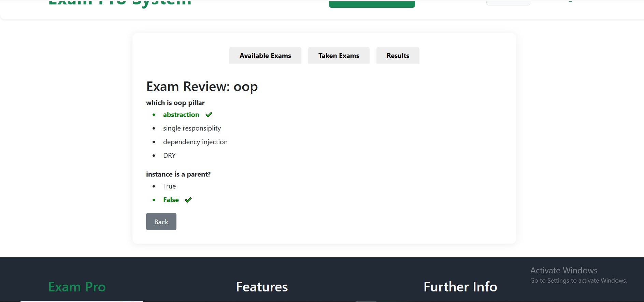Click the Exam Pro System header logo

[120, 3]
